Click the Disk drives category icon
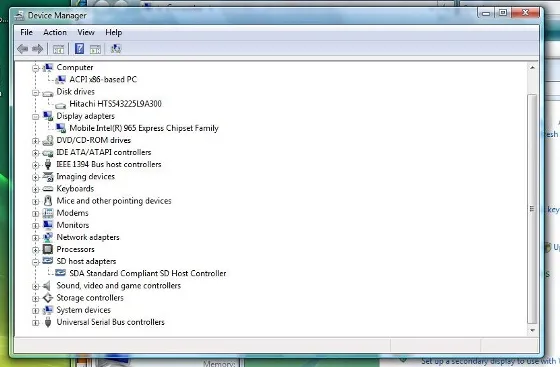Viewport: 560px width, 367px height. coord(48,93)
